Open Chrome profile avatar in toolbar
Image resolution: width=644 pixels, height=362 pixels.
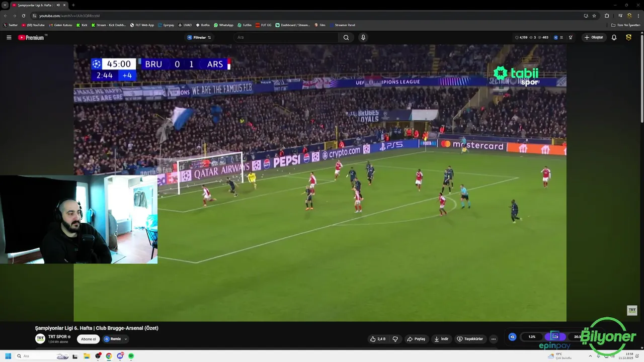629,16
